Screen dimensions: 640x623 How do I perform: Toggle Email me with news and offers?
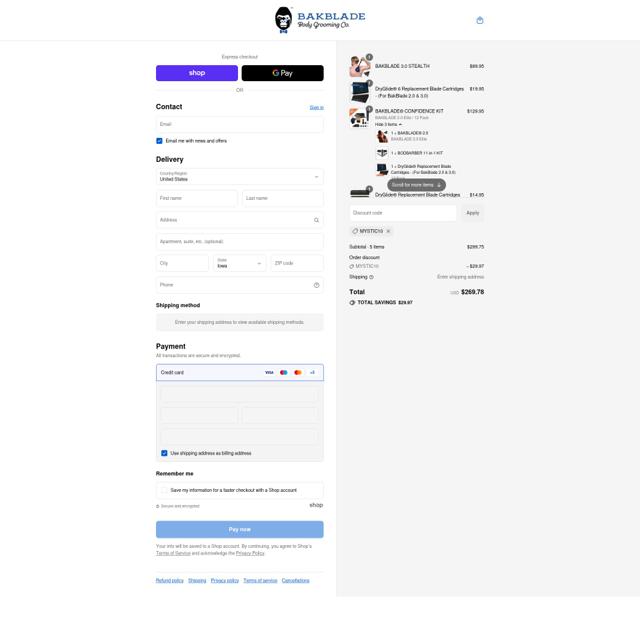[x=159, y=141]
